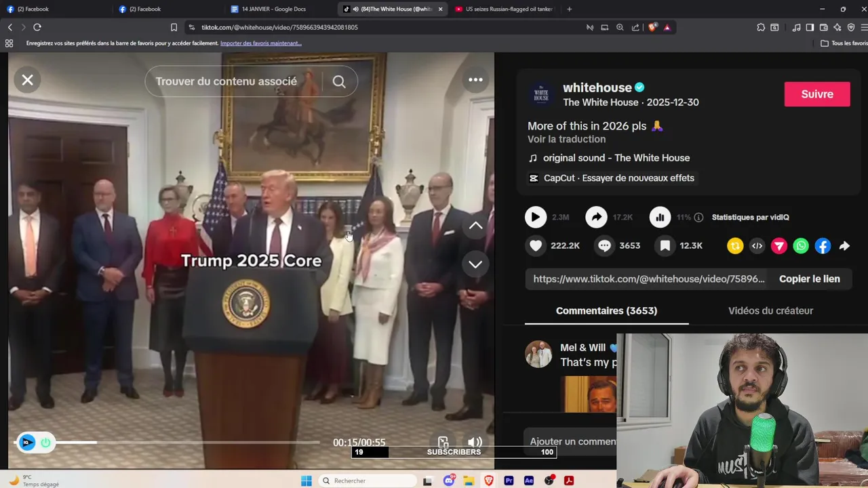Click the play count icon showing 2.3M
868x488 pixels.
[536, 217]
